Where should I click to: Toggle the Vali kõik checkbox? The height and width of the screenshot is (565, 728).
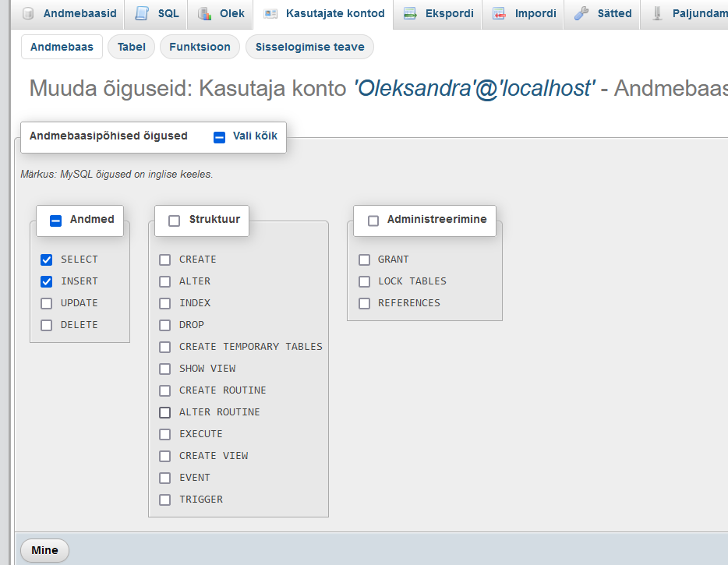220,136
